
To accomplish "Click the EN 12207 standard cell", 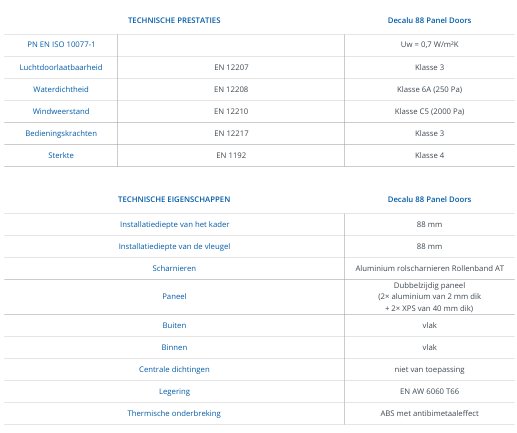I will (x=231, y=67).
